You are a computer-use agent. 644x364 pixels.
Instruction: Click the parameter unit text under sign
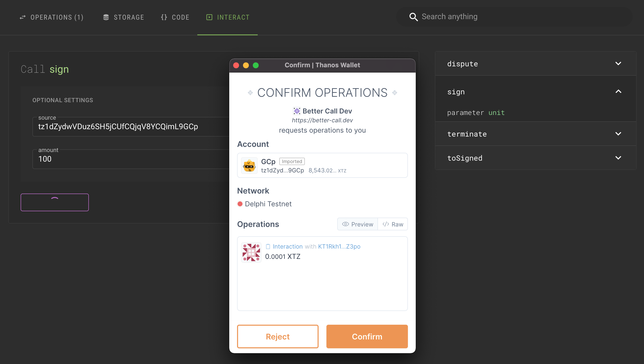tap(476, 113)
